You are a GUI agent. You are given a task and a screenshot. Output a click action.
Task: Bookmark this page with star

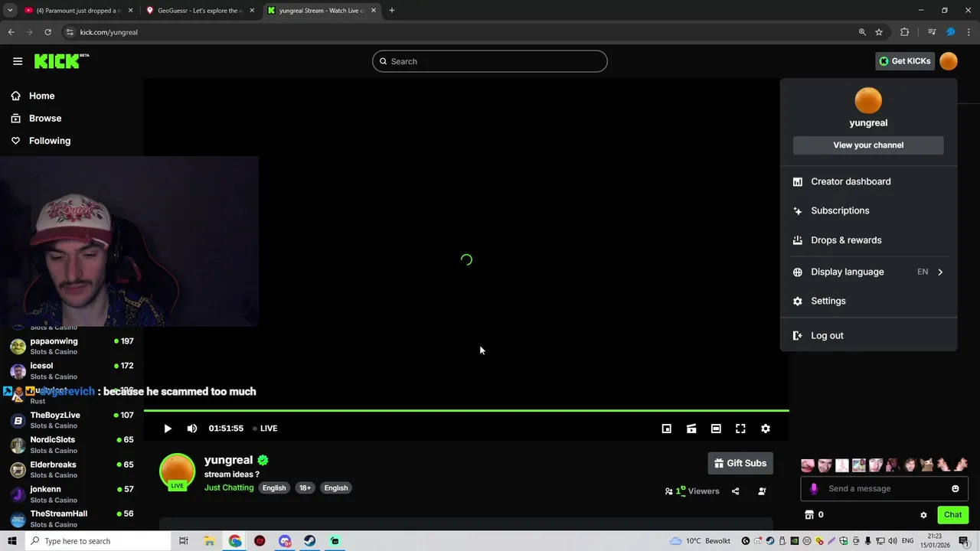(x=879, y=32)
